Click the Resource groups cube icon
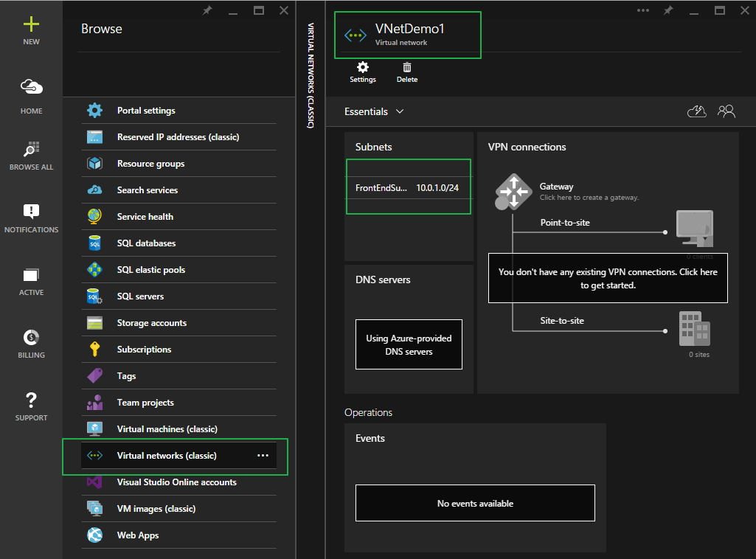 click(94, 164)
